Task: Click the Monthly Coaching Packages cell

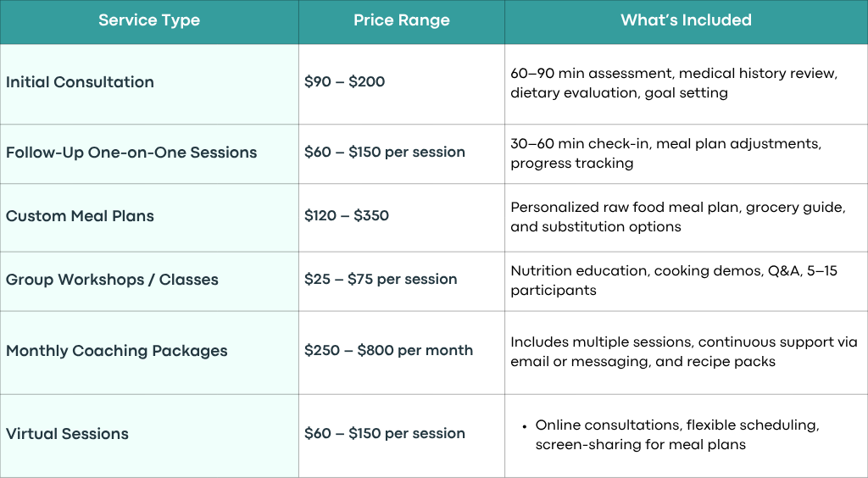Action: click(149, 353)
